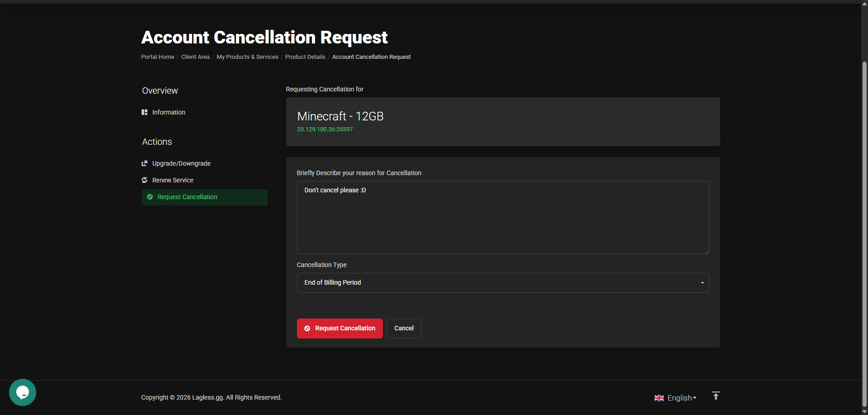Select Request Cancellation in the Actions menu
868x415 pixels.
(x=187, y=197)
